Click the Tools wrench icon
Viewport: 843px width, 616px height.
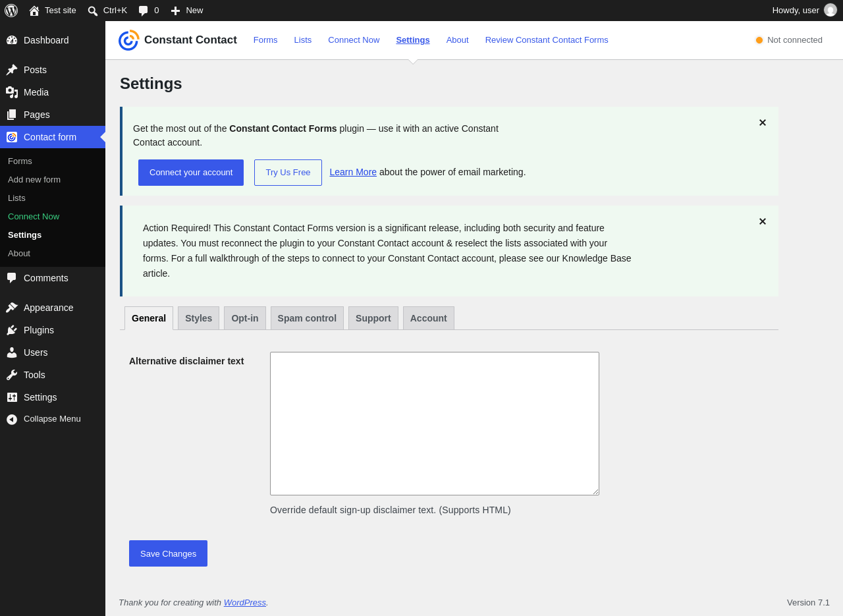pyautogui.click(x=12, y=375)
